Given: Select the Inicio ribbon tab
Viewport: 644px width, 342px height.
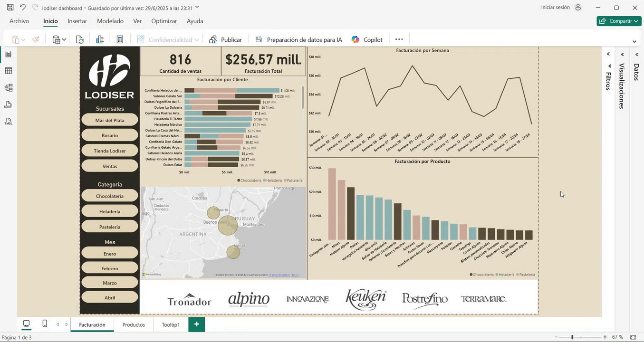Looking at the screenshot, I should click(x=50, y=21).
